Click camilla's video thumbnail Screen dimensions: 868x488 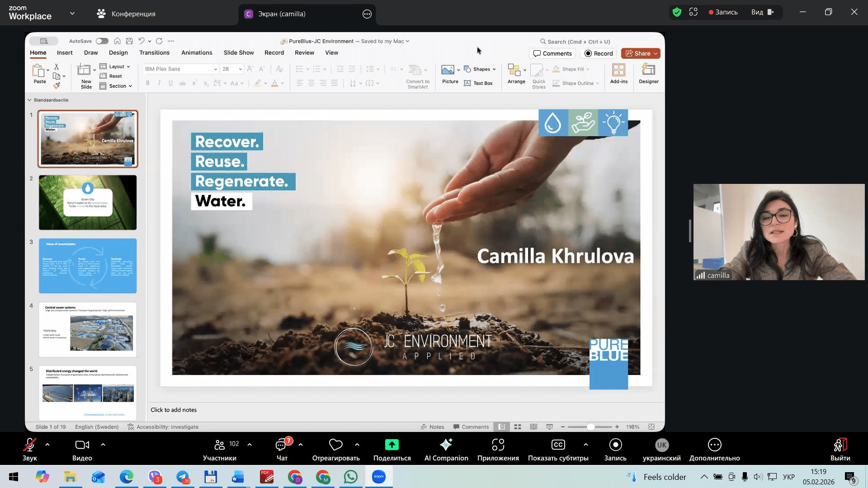[778, 232]
